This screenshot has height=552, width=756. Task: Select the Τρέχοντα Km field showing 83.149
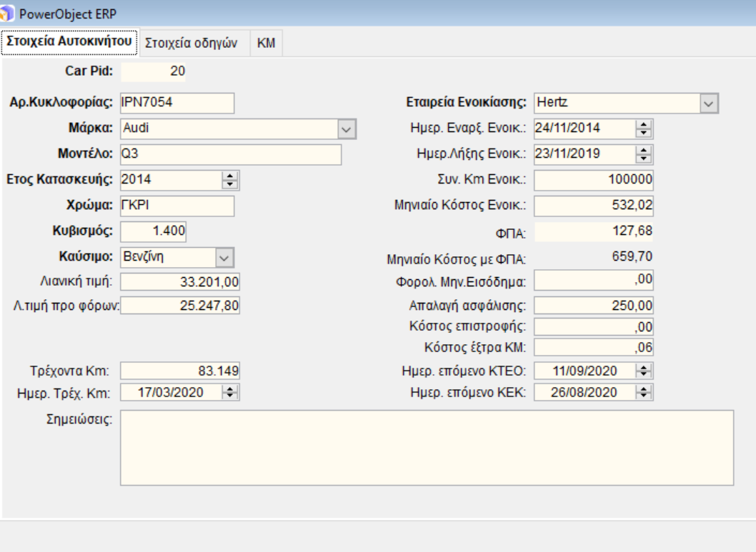pos(181,371)
